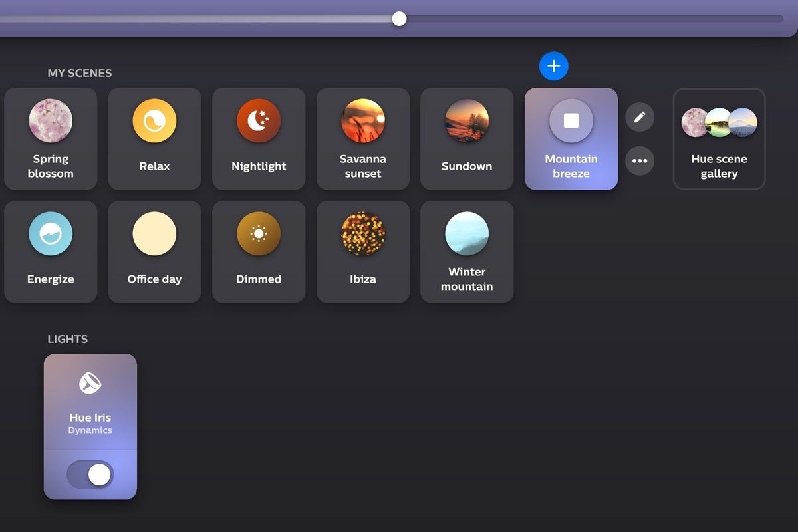798x532 pixels.
Task: Toggle the Hue Iris light switch
Action: pos(90,475)
